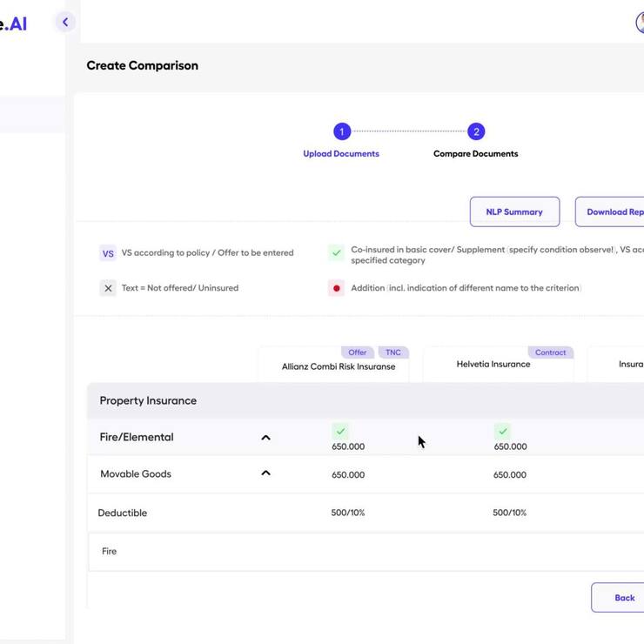The height and width of the screenshot is (644, 644).
Task: Click the Helvetia Fire/Elemental green checkmark
Action: point(503,432)
